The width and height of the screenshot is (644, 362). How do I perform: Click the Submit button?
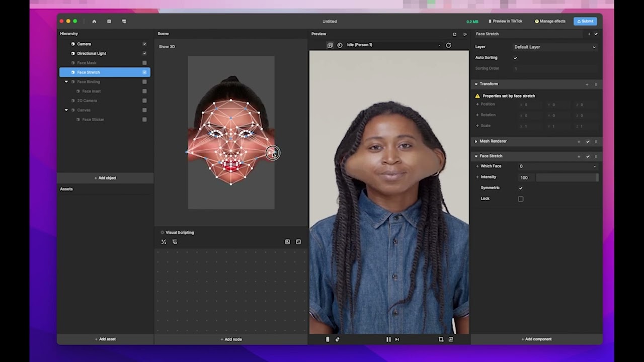(x=585, y=22)
